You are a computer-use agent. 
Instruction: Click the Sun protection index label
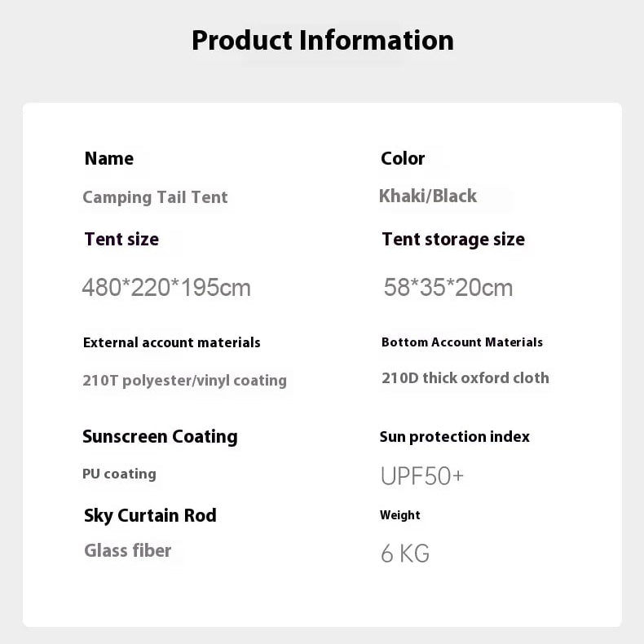coord(455,436)
